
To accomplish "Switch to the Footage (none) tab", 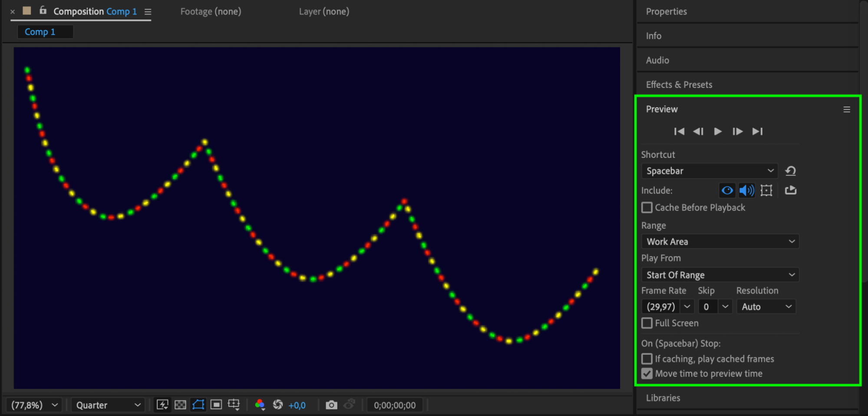I will [x=211, y=12].
